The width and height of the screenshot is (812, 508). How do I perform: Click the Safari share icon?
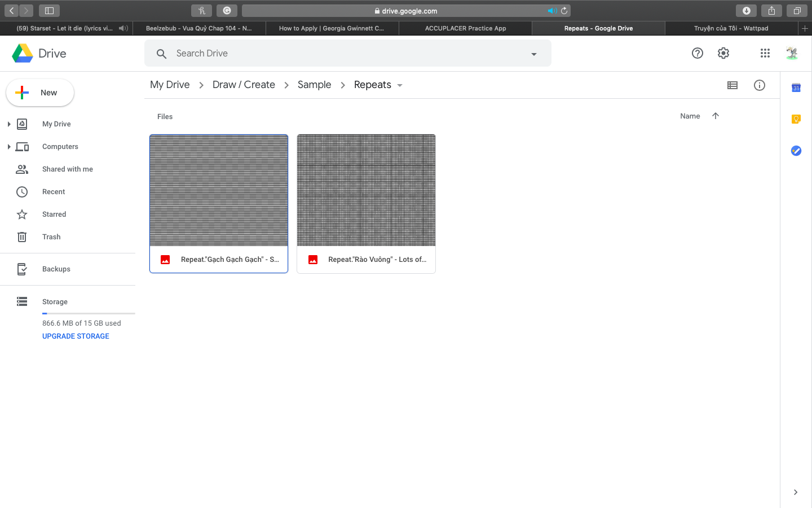771,11
